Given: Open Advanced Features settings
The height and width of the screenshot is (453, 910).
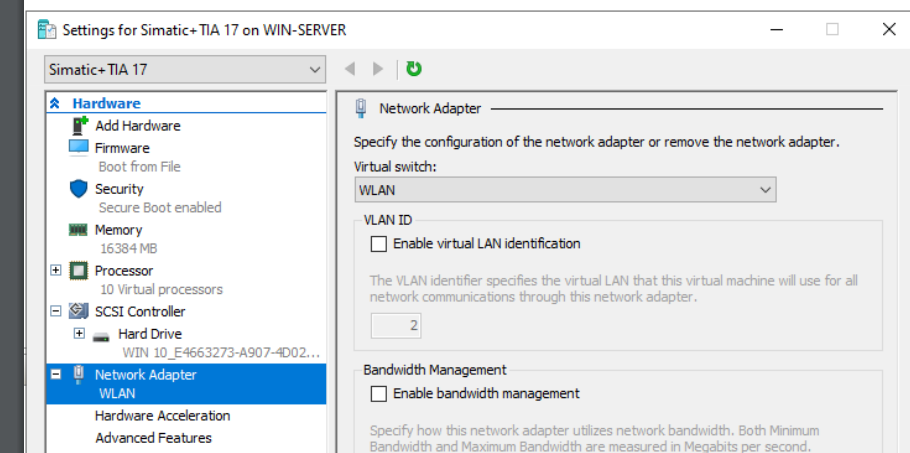Looking at the screenshot, I should (x=153, y=438).
